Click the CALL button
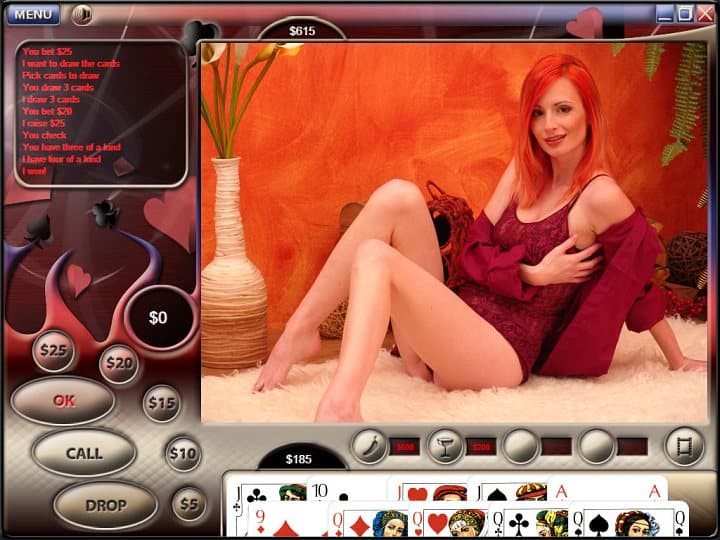720x540 pixels. [x=84, y=453]
